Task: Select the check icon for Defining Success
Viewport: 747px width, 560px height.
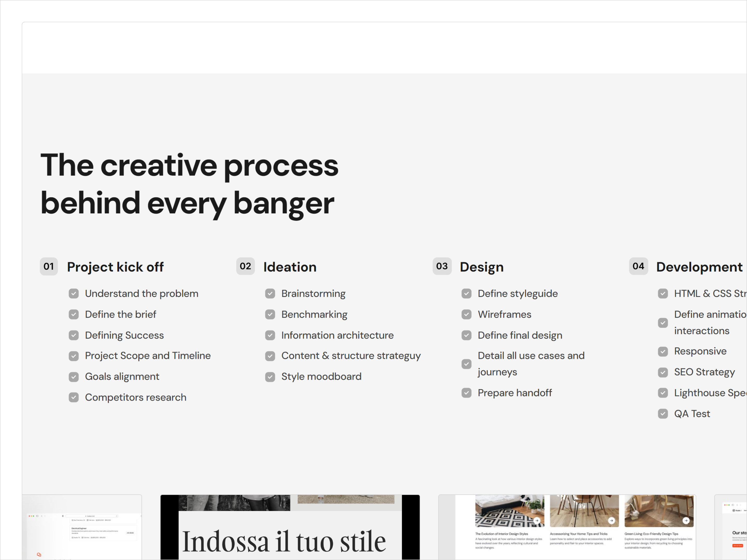Action: [x=74, y=335]
